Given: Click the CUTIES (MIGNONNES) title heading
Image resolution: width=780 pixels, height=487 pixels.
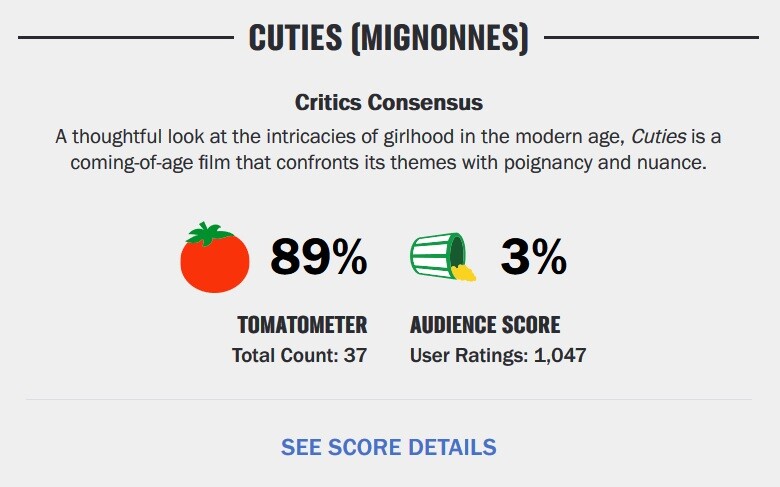Looking at the screenshot, I should tap(389, 38).
